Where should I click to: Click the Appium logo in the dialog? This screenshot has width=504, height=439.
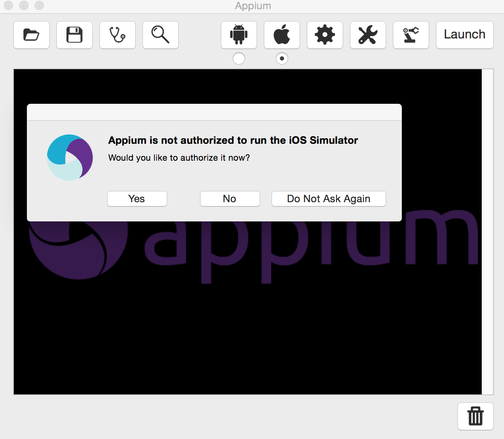[x=70, y=158]
